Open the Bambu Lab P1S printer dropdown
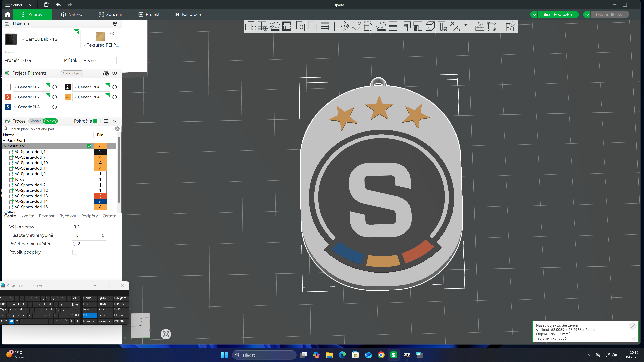This screenshot has height=362, width=644. pos(23,39)
